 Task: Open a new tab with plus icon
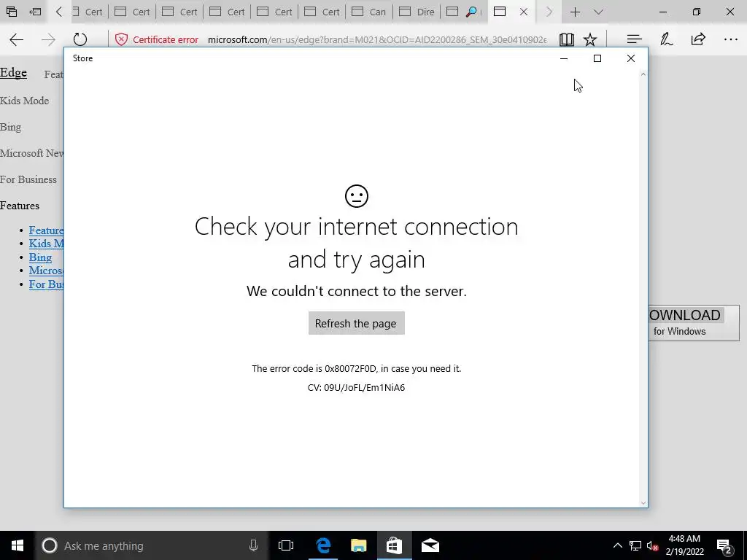tap(575, 12)
